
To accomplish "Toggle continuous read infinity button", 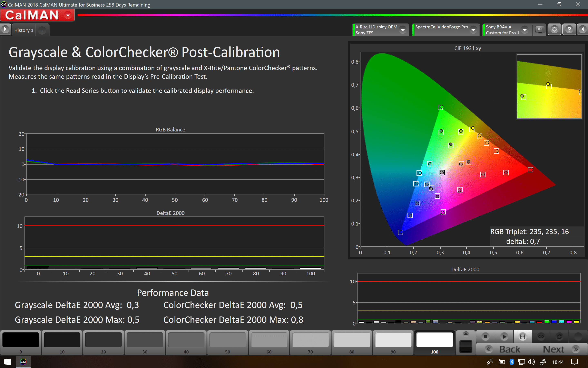I will [541, 337].
